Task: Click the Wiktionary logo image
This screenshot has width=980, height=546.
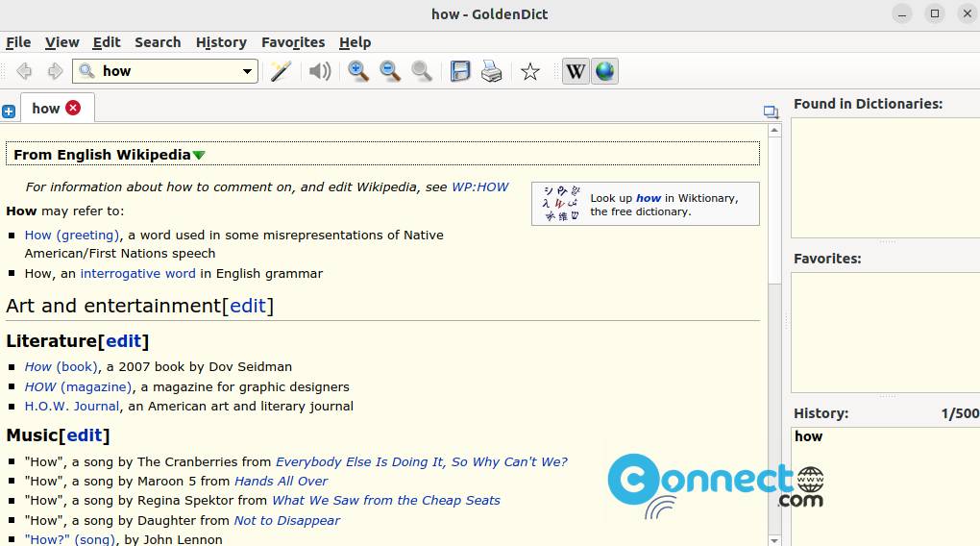Action: click(x=561, y=204)
